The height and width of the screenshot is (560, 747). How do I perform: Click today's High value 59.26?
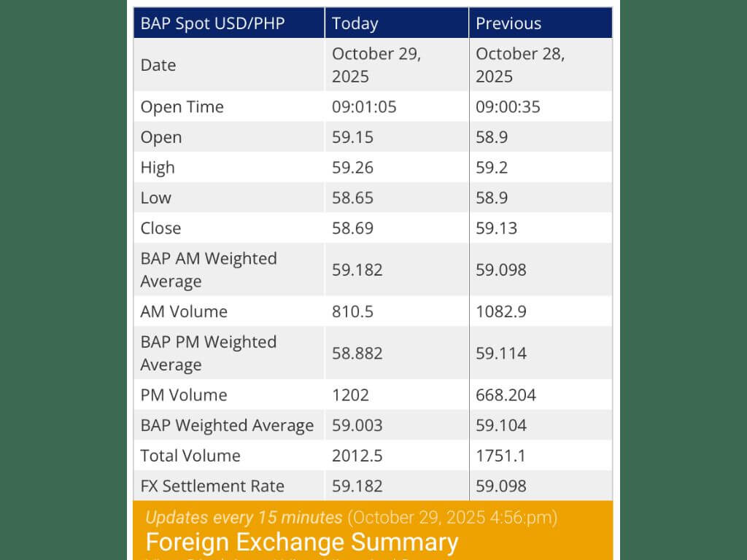pos(352,168)
